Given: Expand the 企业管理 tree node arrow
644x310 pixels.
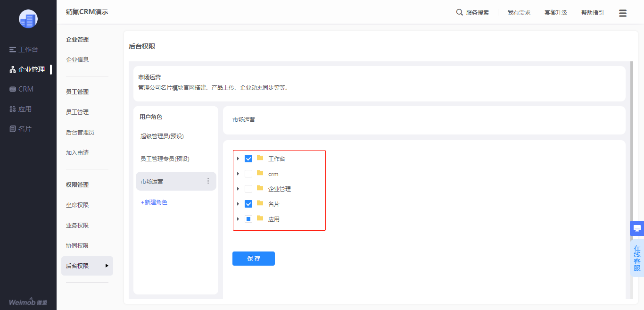Looking at the screenshot, I should [238, 189].
